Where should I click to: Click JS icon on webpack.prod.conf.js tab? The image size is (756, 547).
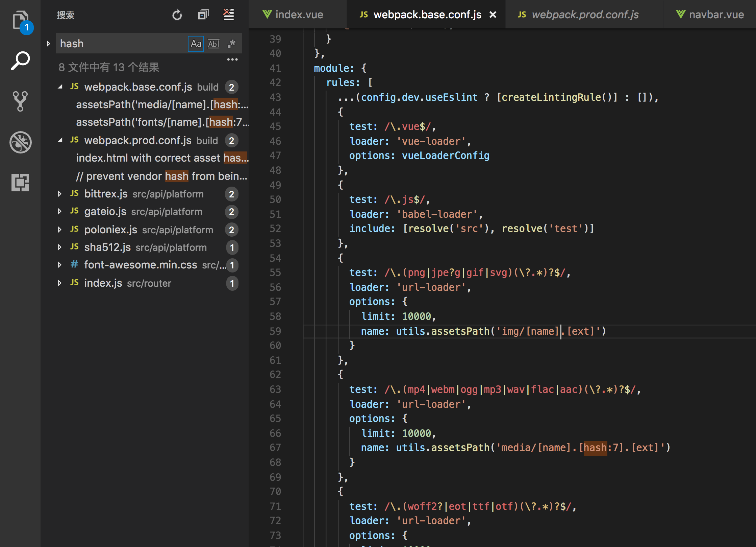tap(522, 15)
